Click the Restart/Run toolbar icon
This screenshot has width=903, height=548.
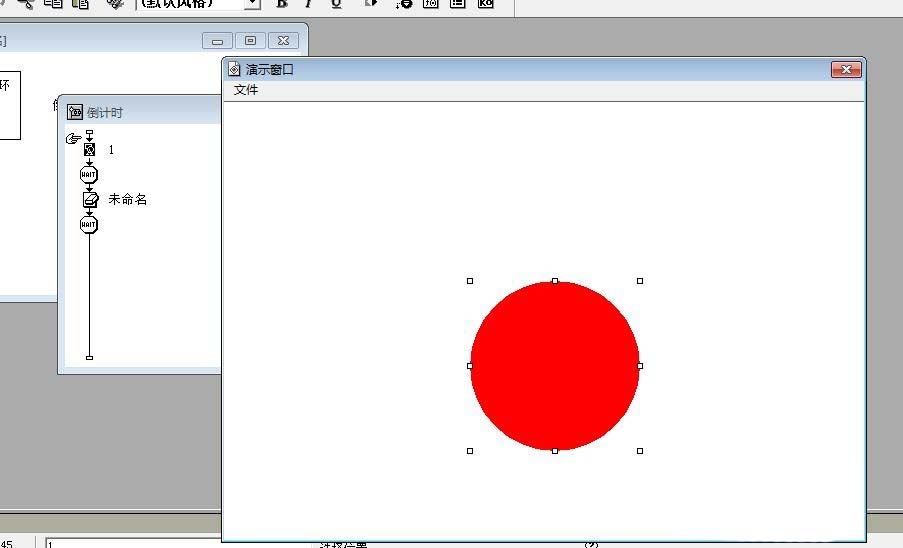(x=371, y=4)
